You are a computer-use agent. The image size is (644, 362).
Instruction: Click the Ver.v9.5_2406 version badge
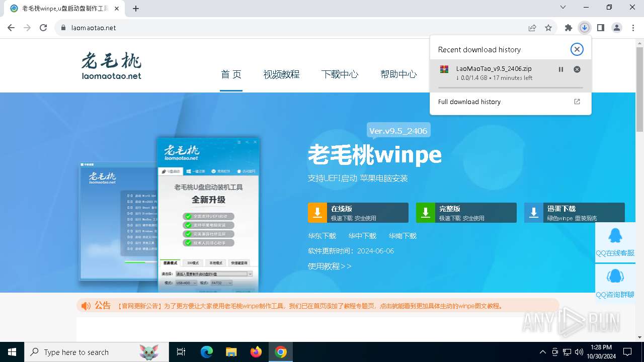coord(398,131)
